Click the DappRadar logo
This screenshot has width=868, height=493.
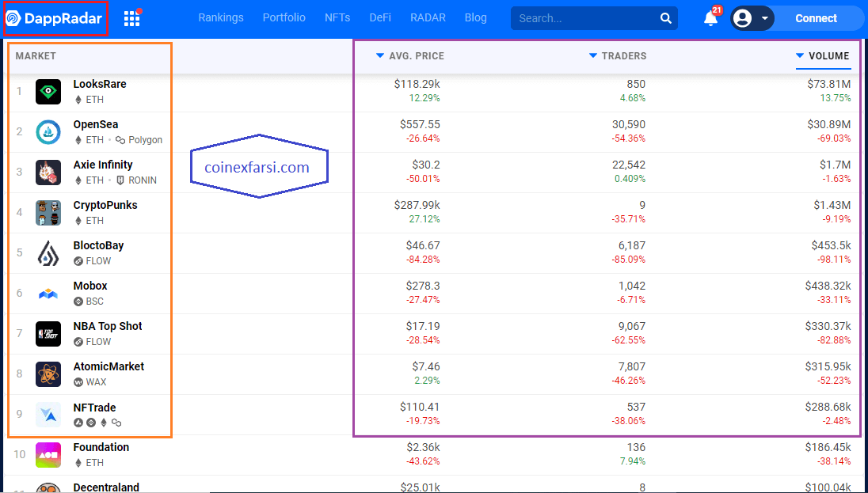54,18
